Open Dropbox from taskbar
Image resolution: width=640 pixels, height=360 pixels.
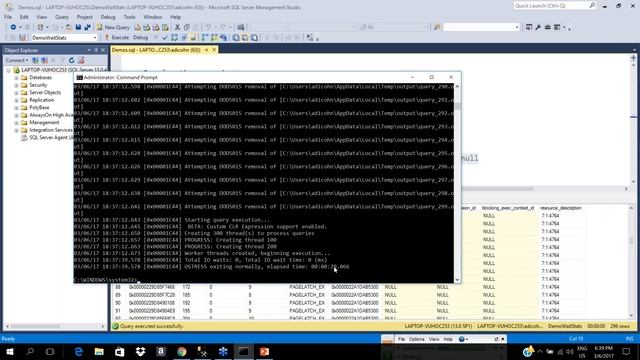[140, 351]
